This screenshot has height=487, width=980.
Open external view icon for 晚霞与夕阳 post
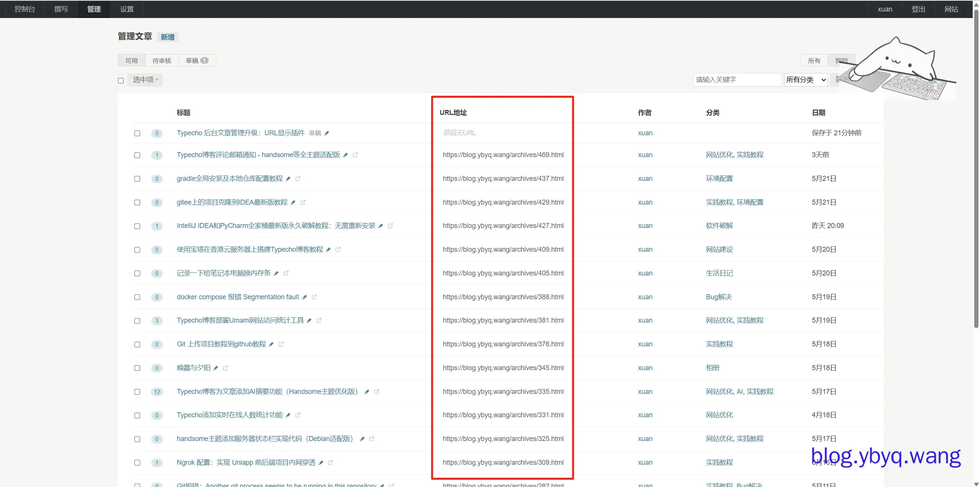point(225,368)
